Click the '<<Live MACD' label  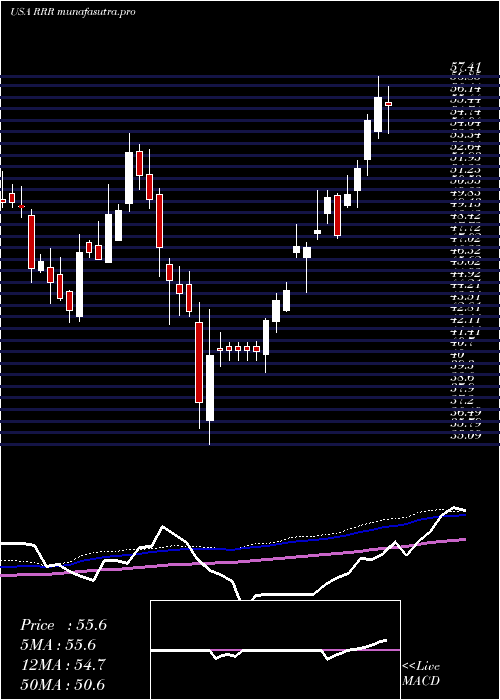[421, 674]
